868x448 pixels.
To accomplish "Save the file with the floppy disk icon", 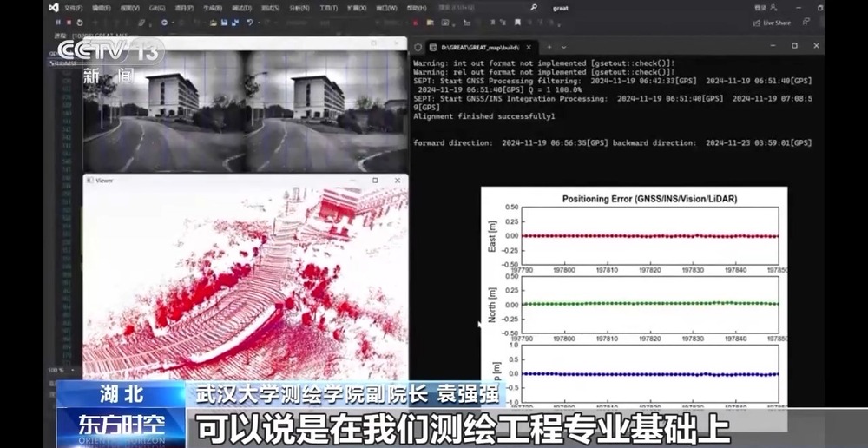I will (x=224, y=23).
